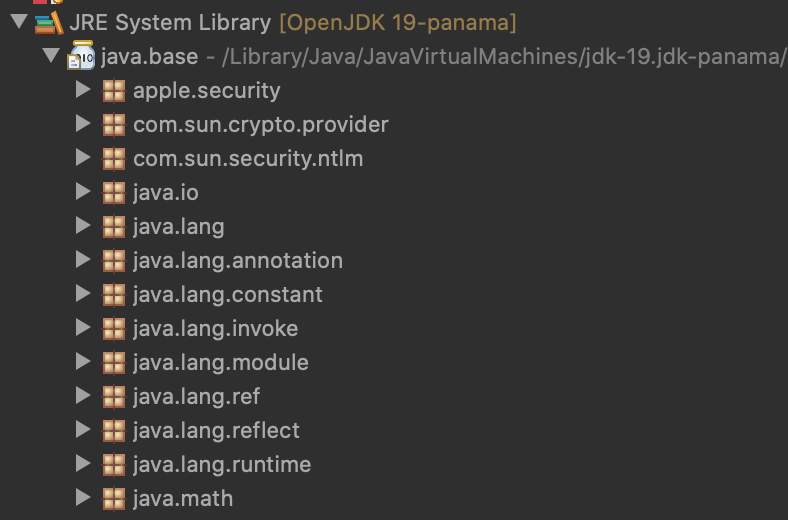This screenshot has height=520, width=788.
Task: Collapse the java.base module tree
Action: (x=52, y=56)
